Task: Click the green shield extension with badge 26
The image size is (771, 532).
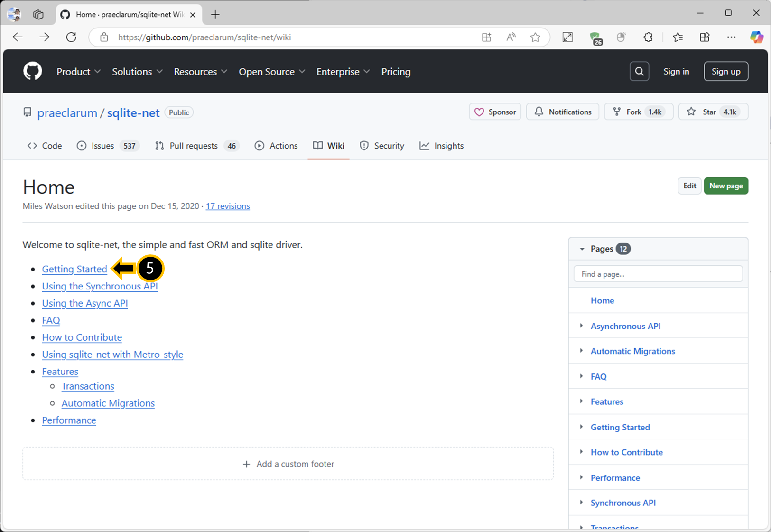Action: tap(595, 38)
